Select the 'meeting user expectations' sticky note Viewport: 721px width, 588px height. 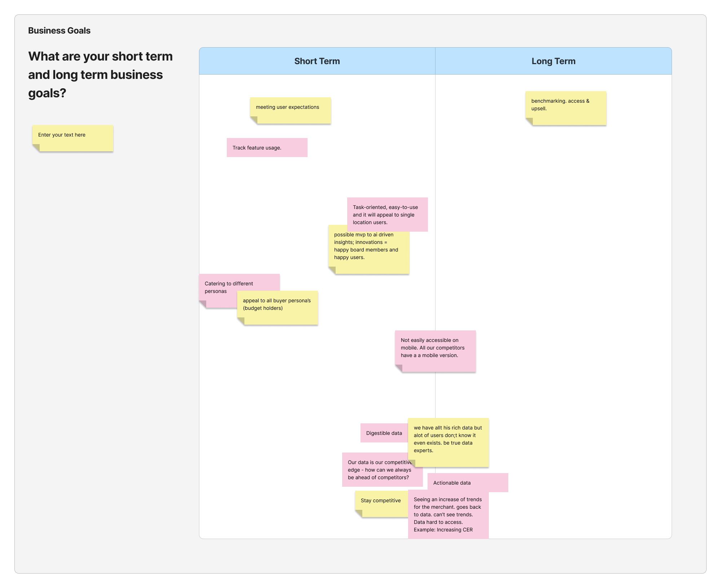tap(290, 110)
